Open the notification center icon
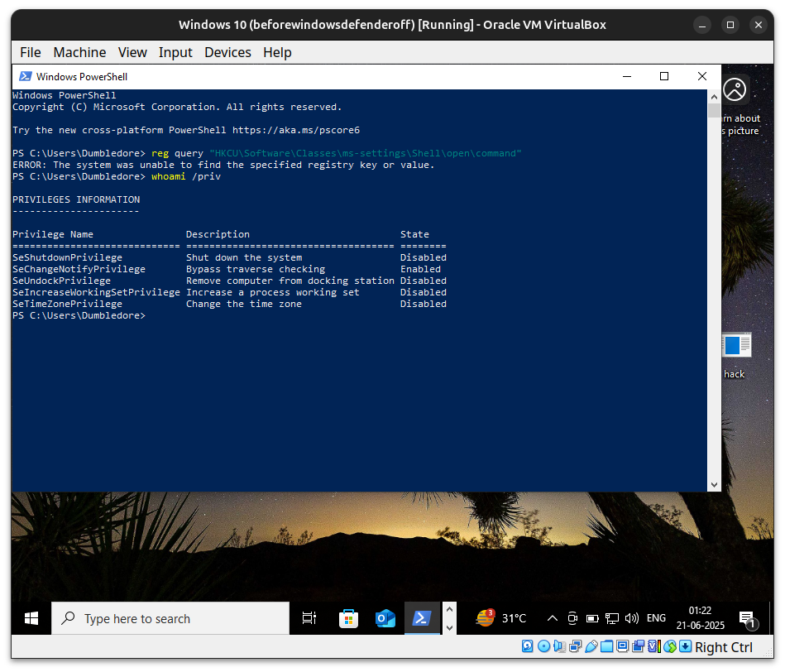Viewport: 785px width, 672px height. pos(748,619)
